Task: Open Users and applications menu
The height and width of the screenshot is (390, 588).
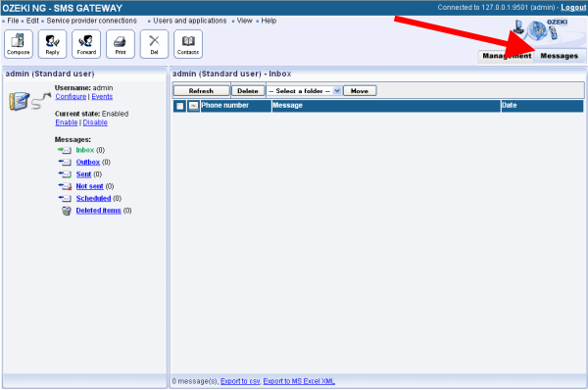Action: 190,21
